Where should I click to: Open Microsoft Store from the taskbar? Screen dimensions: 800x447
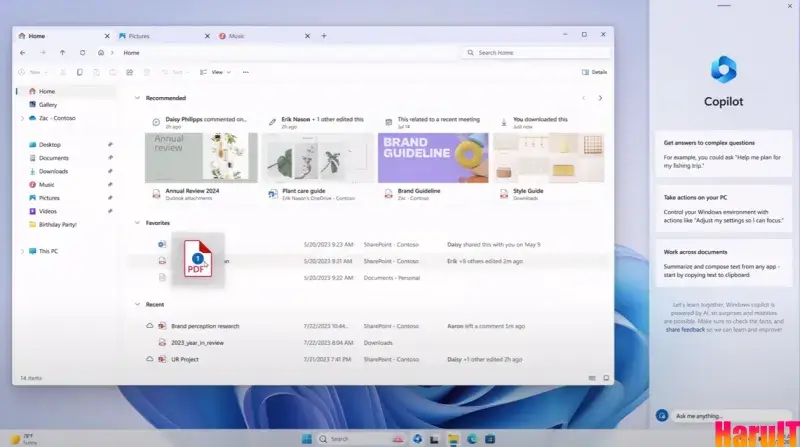point(490,439)
